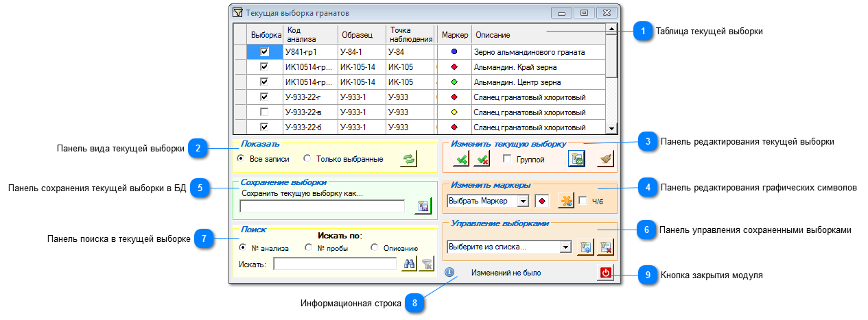Click the blue info icon in status line
Viewport: 868px width, 320px height.
point(449,272)
